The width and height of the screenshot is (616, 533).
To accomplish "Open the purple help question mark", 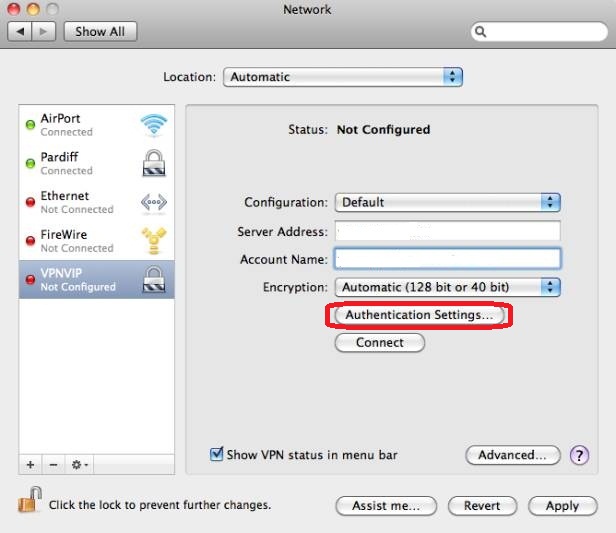I will (579, 455).
